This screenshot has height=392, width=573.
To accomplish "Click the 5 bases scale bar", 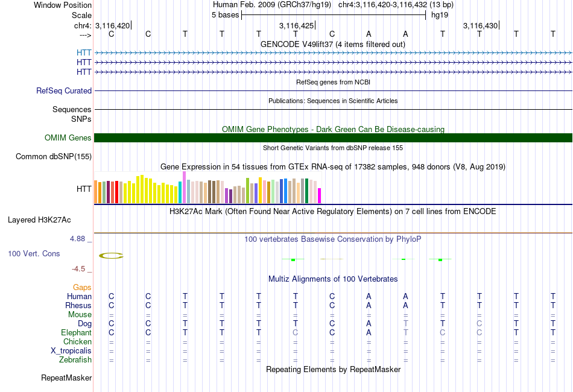I will click(334, 15).
